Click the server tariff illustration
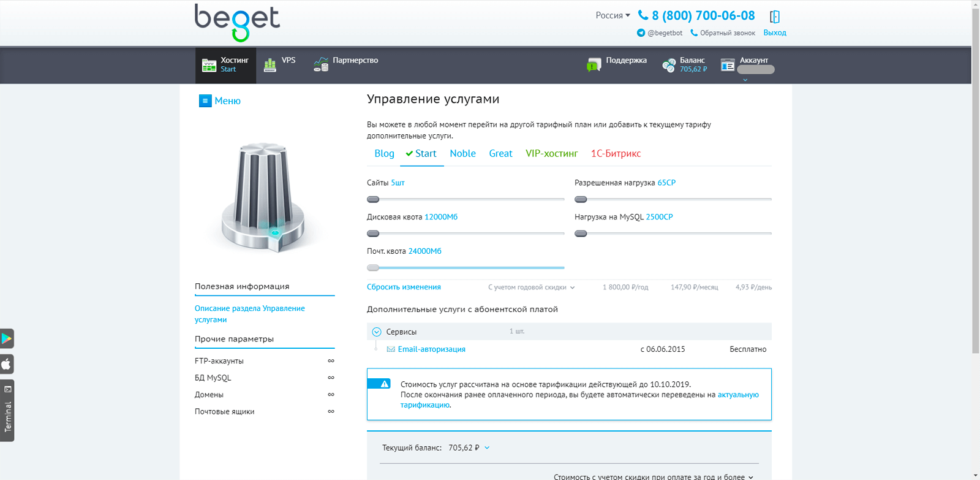This screenshot has width=980, height=480. 263,197
